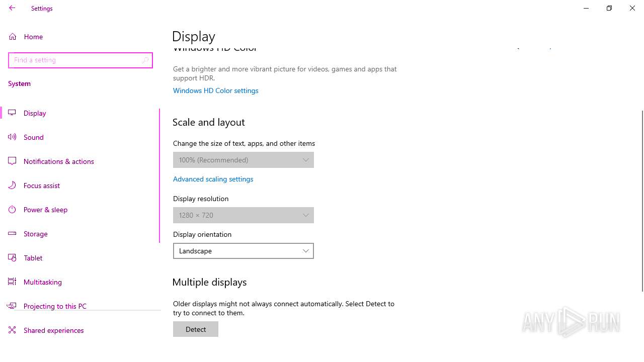Click the Shared experiences icon

pos(12,330)
